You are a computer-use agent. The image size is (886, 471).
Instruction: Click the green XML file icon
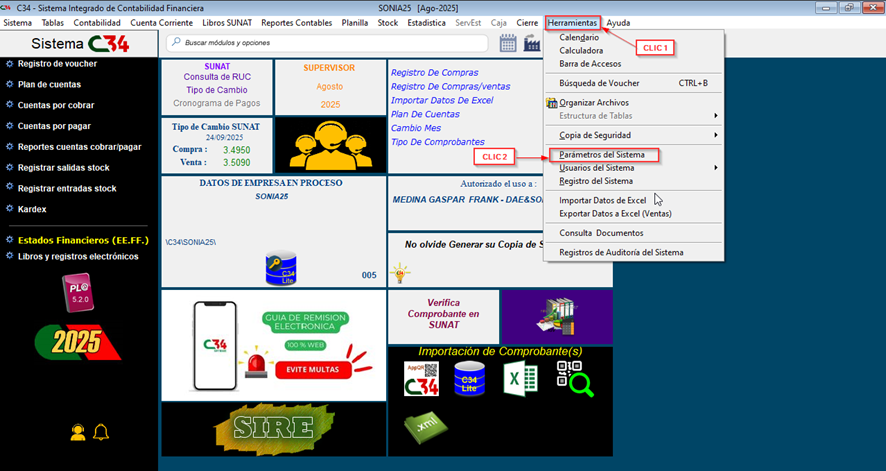[x=421, y=424]
